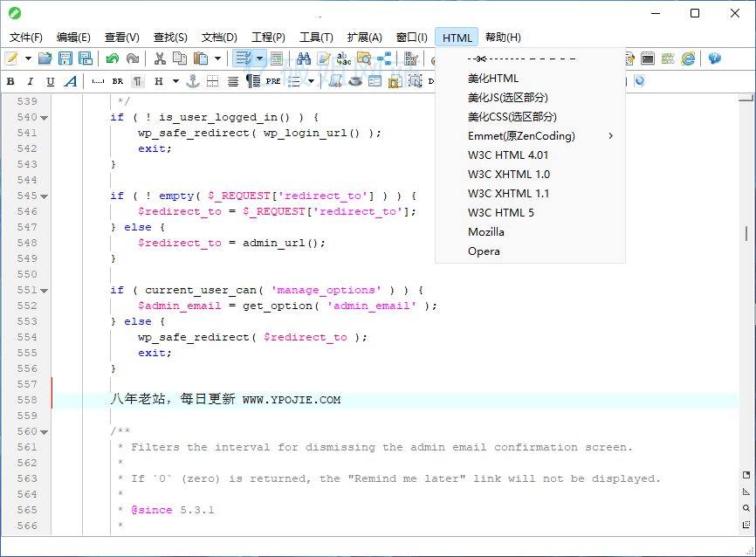Choose W3C HTML 5 validation entry
The height and width of the screenshot is (557, 756).
[x=500, y=213]
